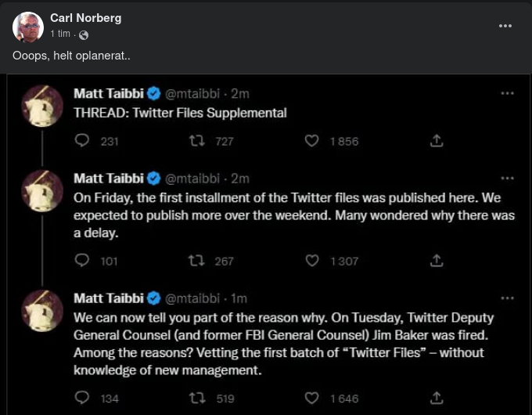The height and width of the screenshot is (415, 532).
Task: Reply to the Jim Baker tweet
Action: tap(82, 398)
